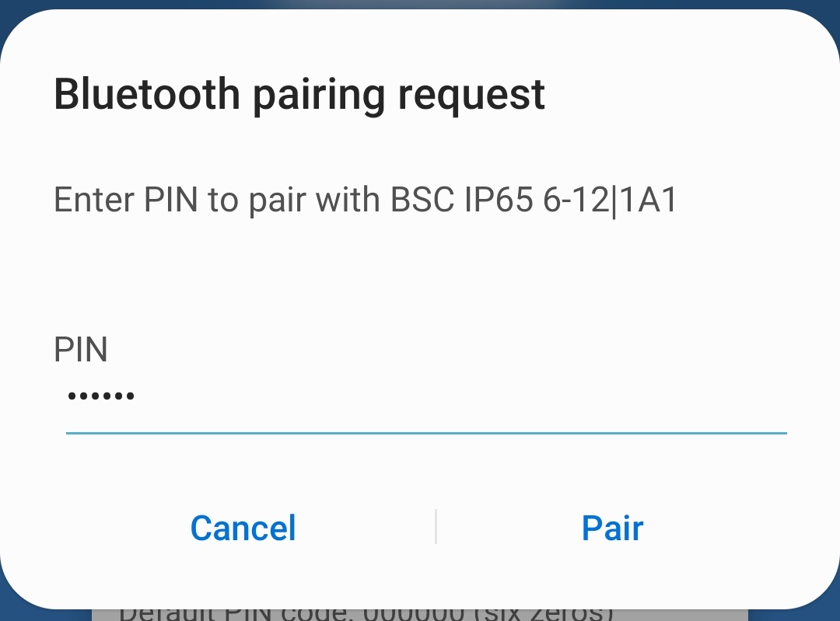
Task: Click the PIN field label
Action: tap(80, 350)
